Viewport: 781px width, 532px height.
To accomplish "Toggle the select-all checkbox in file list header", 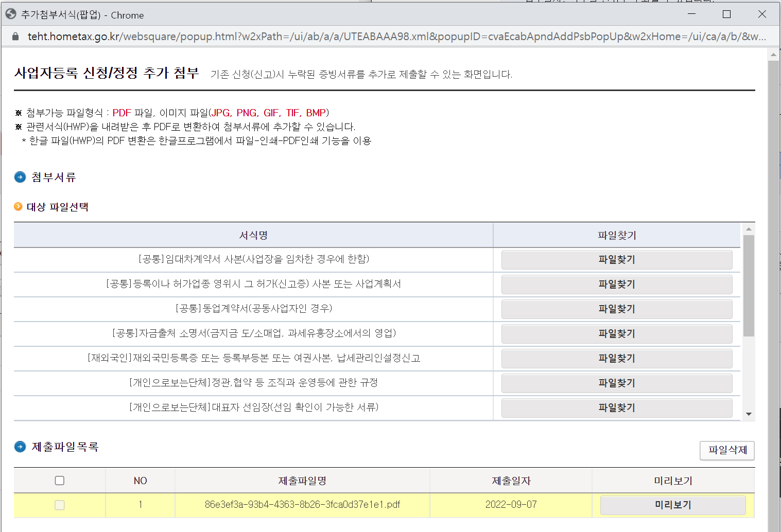I will pos(60,481).
